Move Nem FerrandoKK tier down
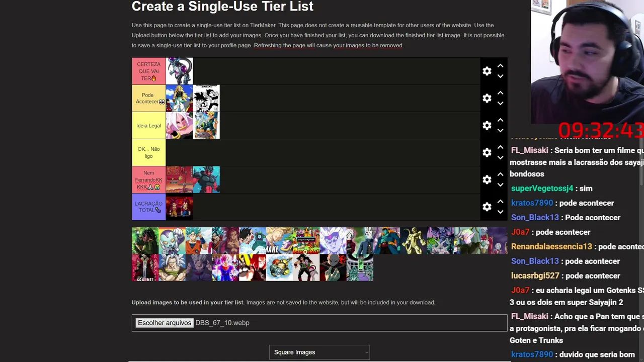 pos(500,185)
